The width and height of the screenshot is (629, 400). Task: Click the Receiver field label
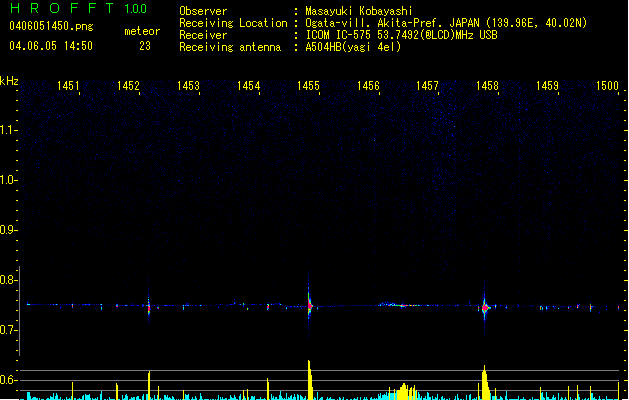(203, 35)
